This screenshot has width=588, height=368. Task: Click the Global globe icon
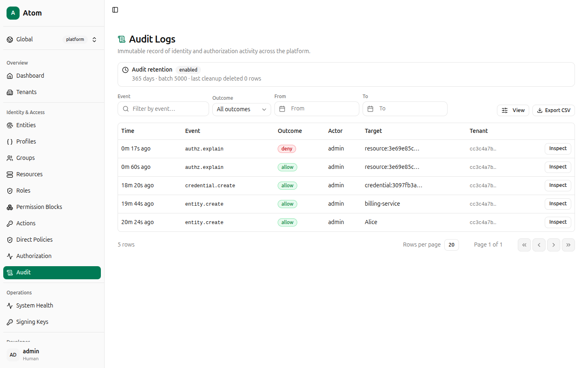tap(10, 40)
